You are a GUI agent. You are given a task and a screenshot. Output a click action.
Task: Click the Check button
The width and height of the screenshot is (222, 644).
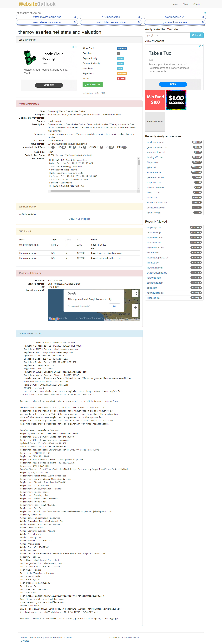(197, 35)
